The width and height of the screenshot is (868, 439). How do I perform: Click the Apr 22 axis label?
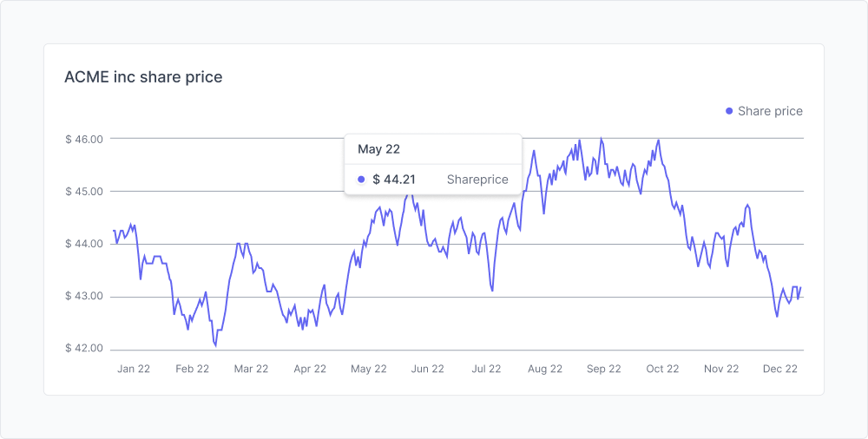[x=310, y=369]
